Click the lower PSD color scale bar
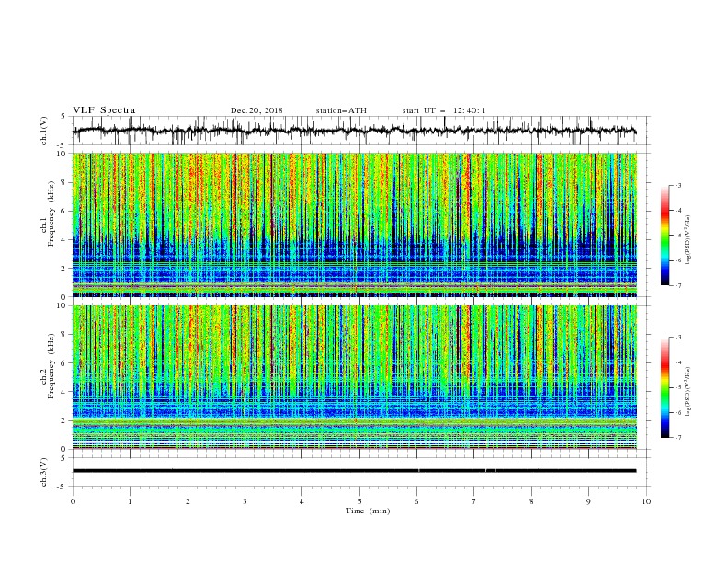 click(665, 387)
